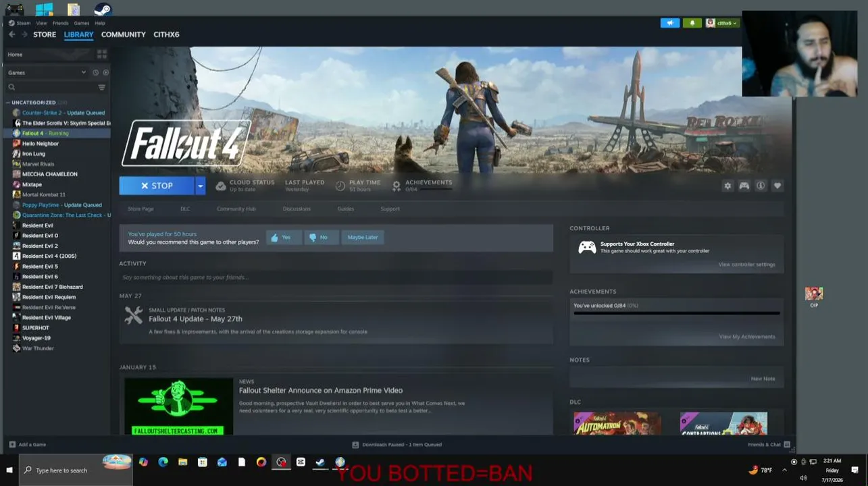This screenshot has height=486, width=868.
Task: Open Automatron DLC thumbnail
Action: point(617,423)
